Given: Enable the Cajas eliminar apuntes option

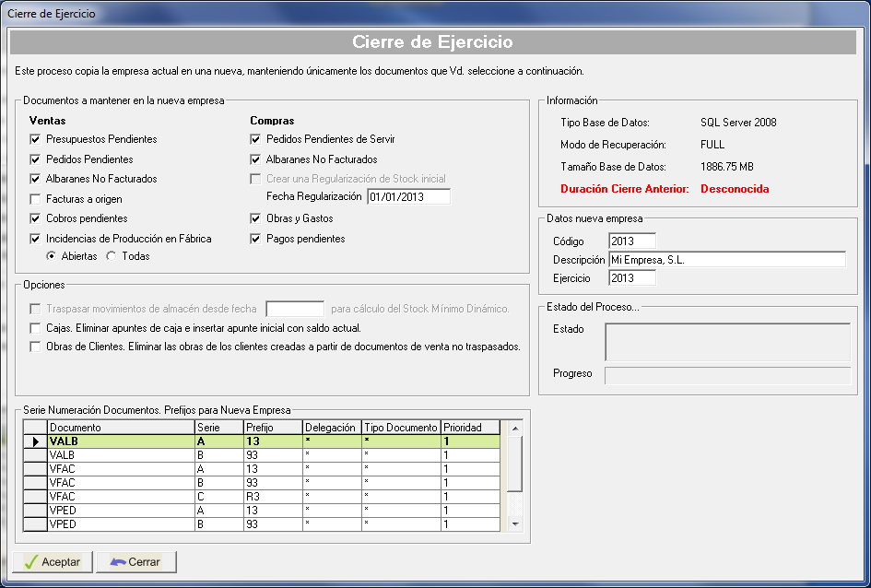Looking at the screenshot, I should click(36, 328).
